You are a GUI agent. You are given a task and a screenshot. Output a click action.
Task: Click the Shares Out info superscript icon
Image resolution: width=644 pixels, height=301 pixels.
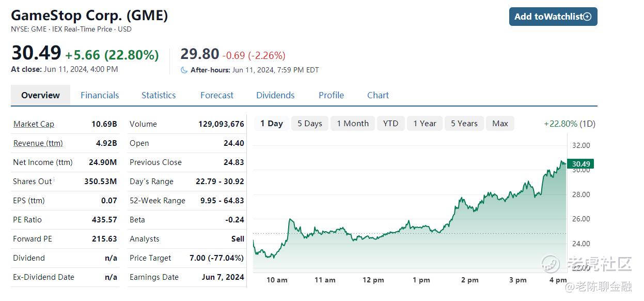click(x=54, y=179)
